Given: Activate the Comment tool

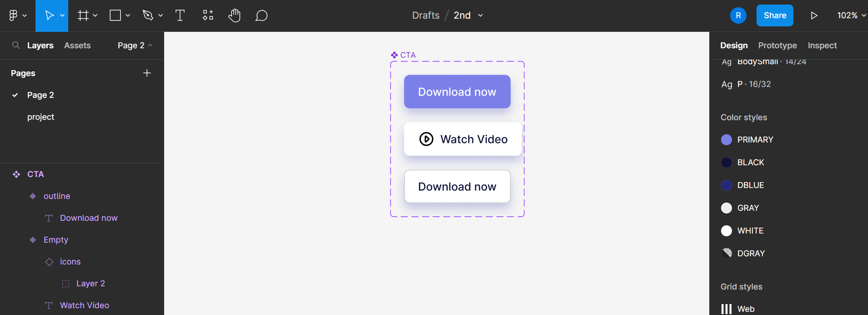Looking at the screenshot, I should [261, 15].
